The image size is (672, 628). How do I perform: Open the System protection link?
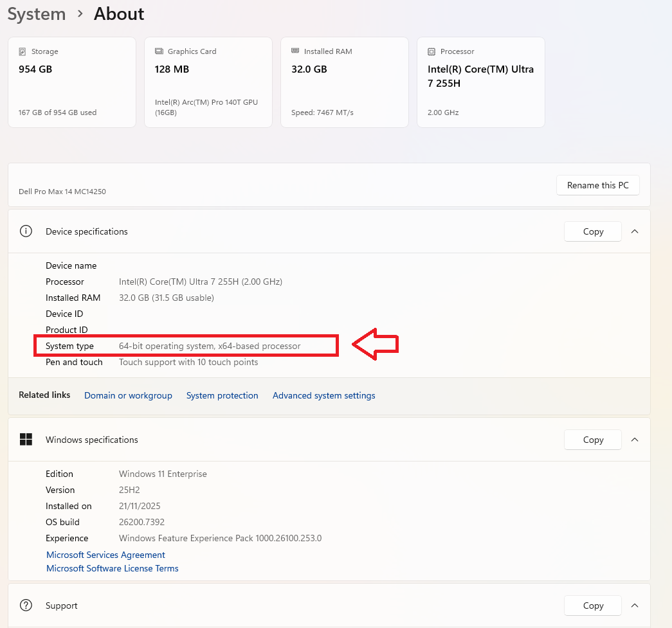(x=222, y=395)
